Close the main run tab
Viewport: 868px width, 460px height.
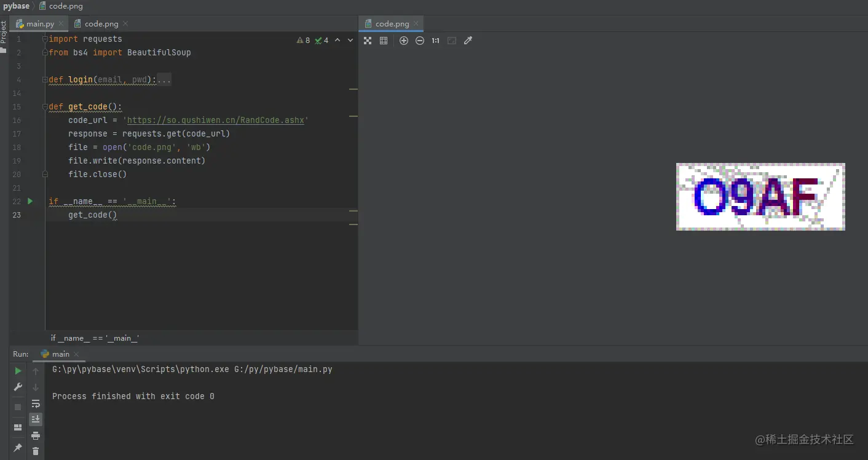[76, 354]
